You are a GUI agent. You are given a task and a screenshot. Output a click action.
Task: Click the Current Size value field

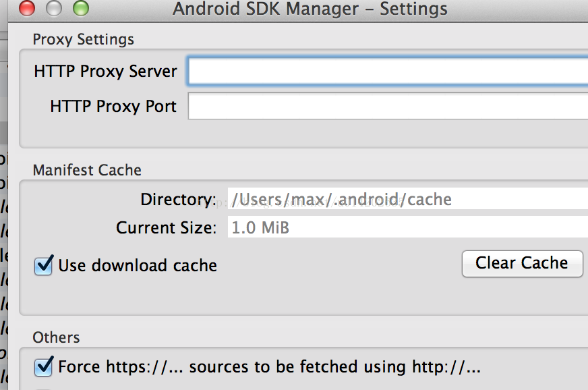click(408, 227)
